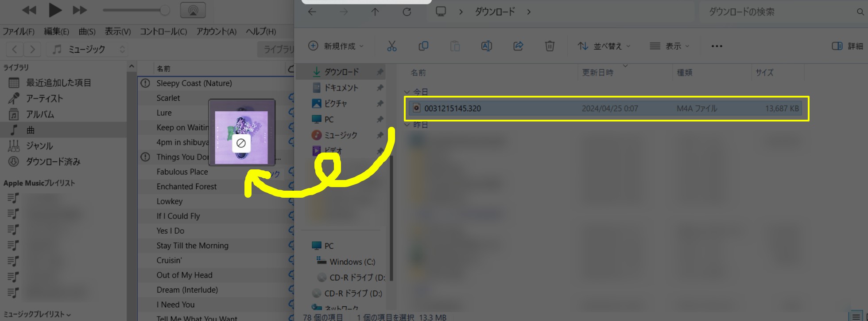868x321 pixels.
Task: Click the 名前 column header in iTunes
Action: tap(163, 69)
